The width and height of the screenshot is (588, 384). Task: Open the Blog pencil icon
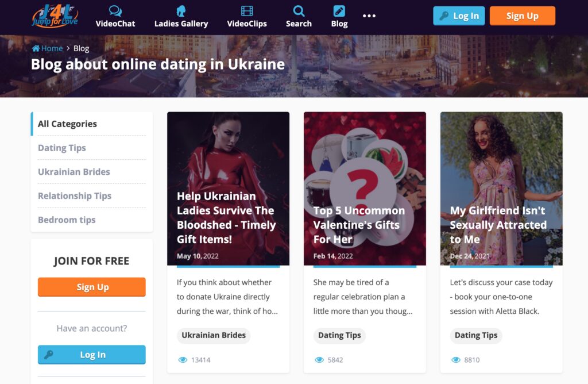[339, 11]
